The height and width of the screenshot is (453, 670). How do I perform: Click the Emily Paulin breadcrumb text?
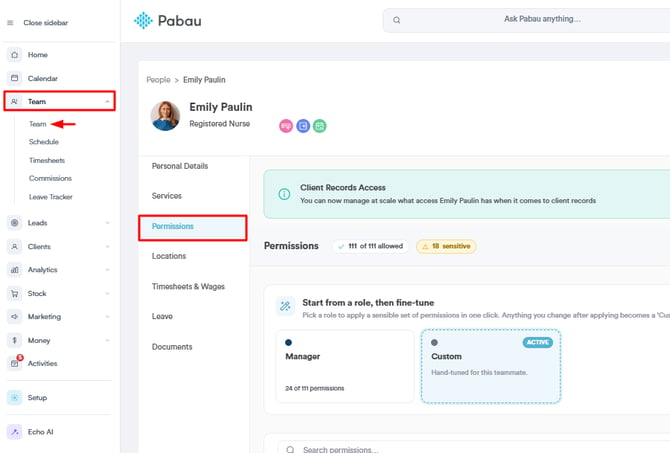coord(204,80)
